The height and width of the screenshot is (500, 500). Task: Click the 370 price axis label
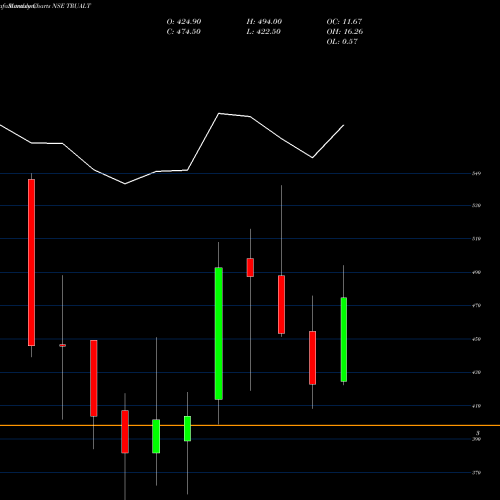coord(476,473)
